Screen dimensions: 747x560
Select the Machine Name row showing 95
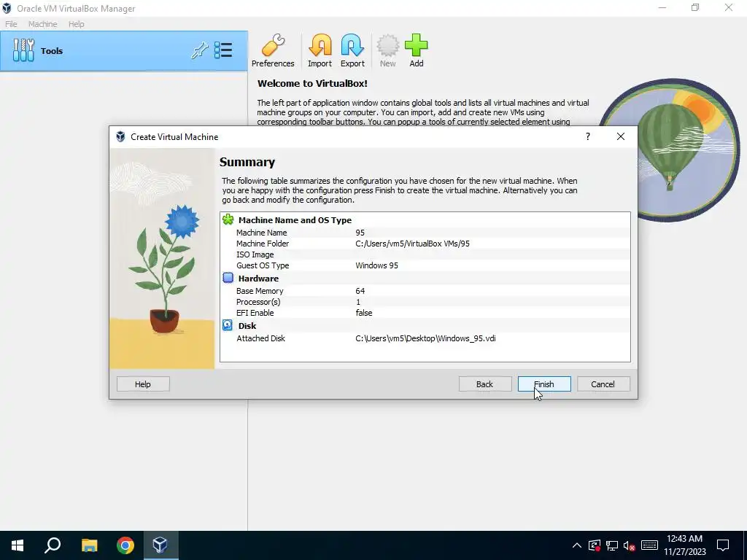pos(425,233)
